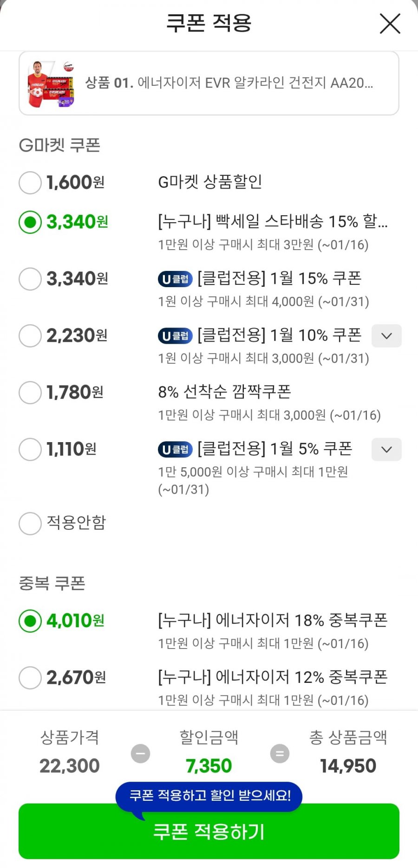
Task: Close the coupon apply dialog with X
Action: 390,24
